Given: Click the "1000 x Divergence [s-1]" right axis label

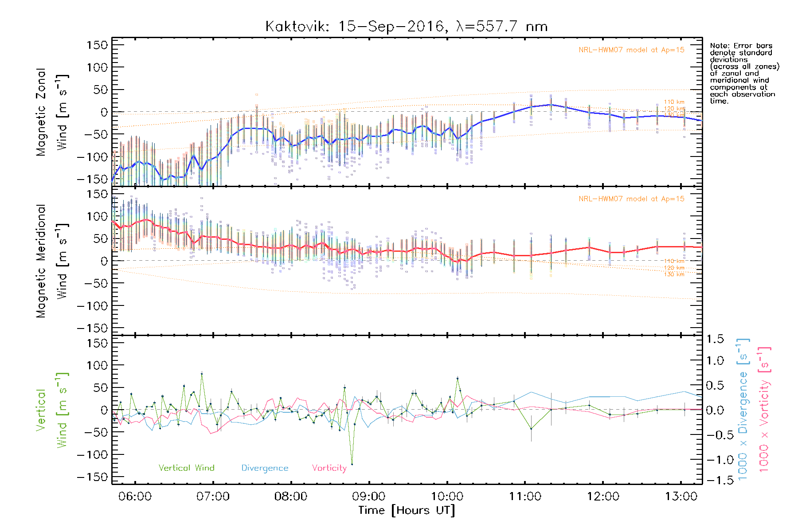Looking at the screenshot, I should point(743,409).
